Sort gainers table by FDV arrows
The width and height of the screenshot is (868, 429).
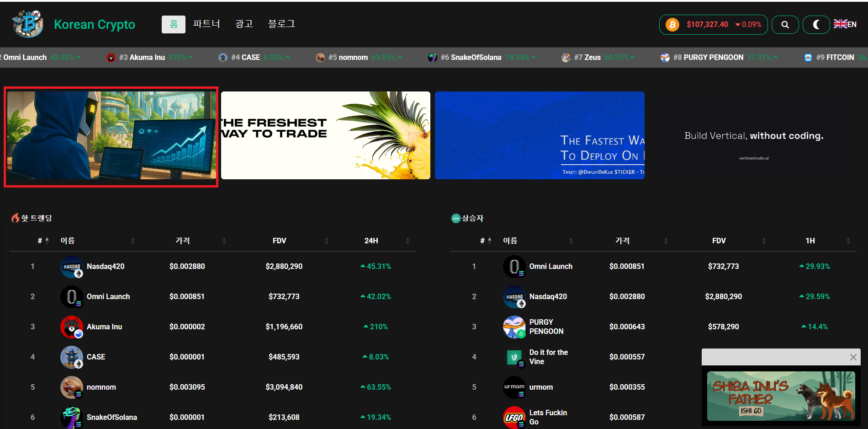pyautogui.click(x=764, y=241)
